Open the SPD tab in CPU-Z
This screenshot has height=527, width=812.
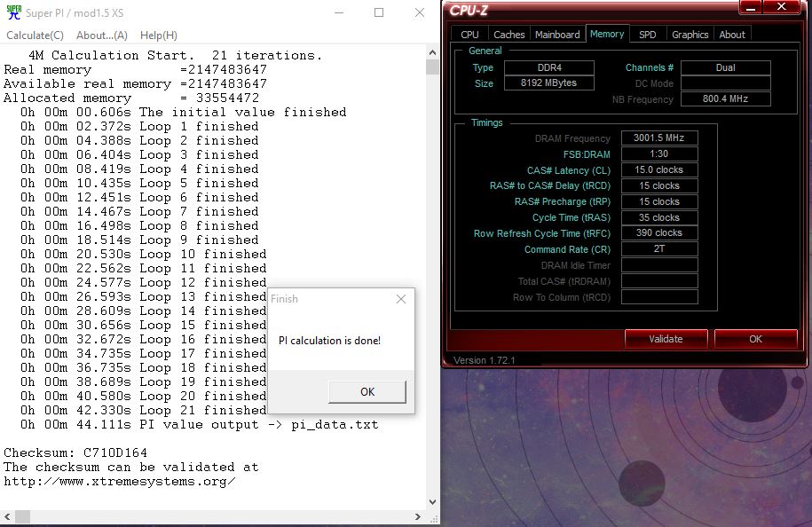[647, 35]
